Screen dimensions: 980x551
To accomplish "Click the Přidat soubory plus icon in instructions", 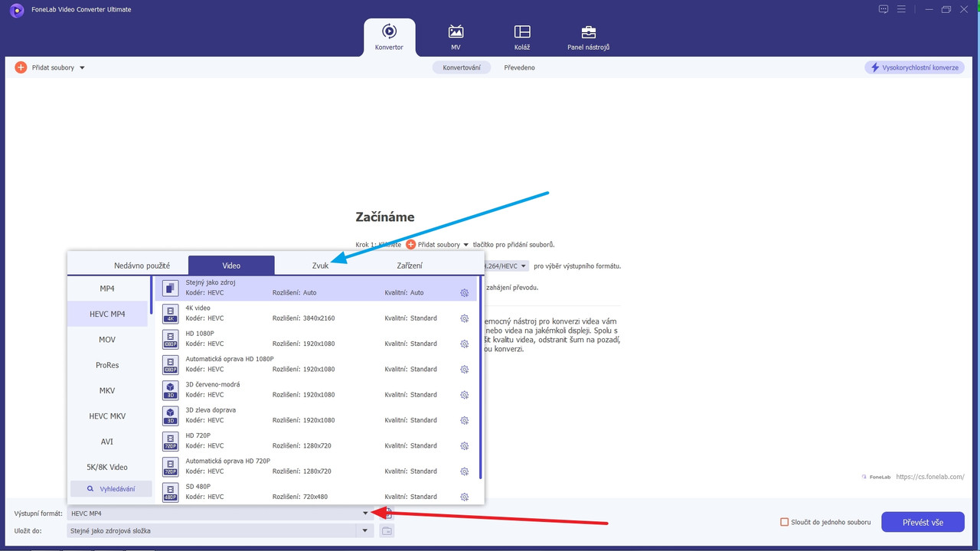I will click(411, 244).
